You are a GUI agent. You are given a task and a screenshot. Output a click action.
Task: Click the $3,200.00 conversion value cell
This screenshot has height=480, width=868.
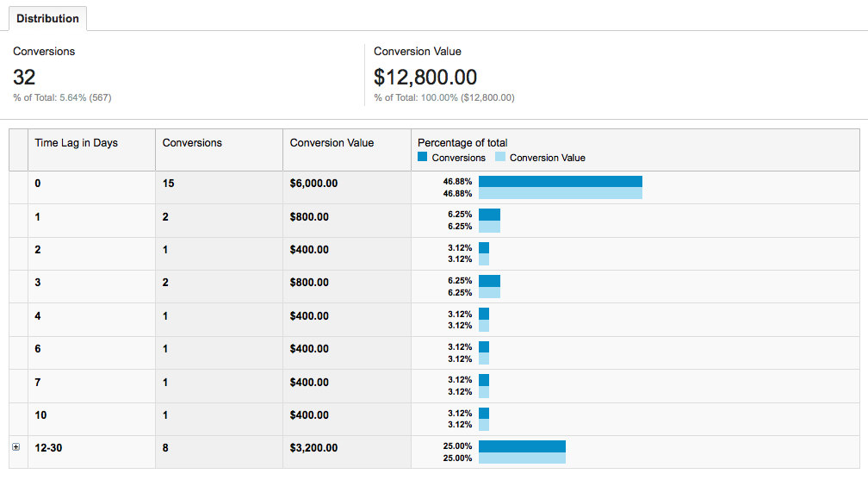313,448
